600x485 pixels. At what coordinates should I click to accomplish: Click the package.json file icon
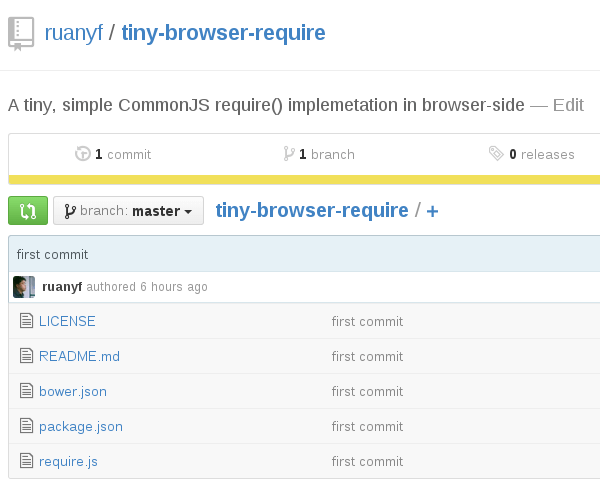(x=26, y=426)
